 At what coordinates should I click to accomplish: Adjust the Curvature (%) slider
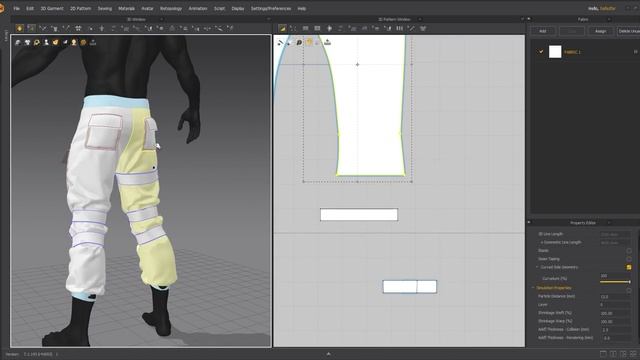coord(615,282)
